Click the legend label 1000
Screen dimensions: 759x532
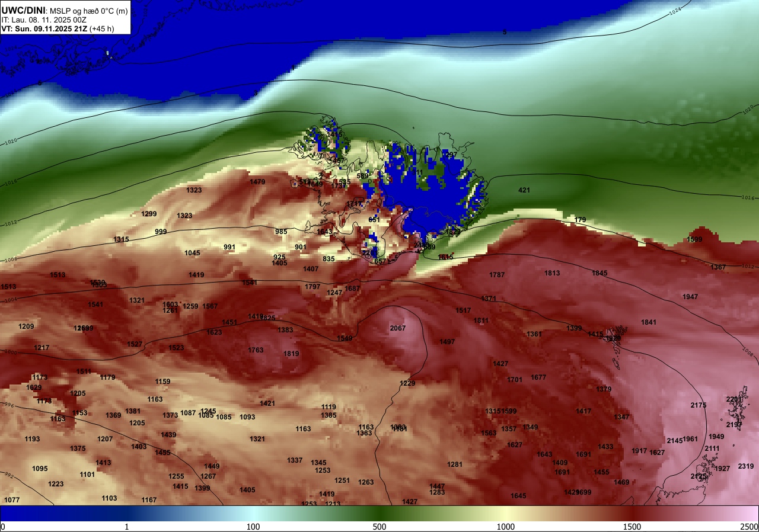pos(505,527)
